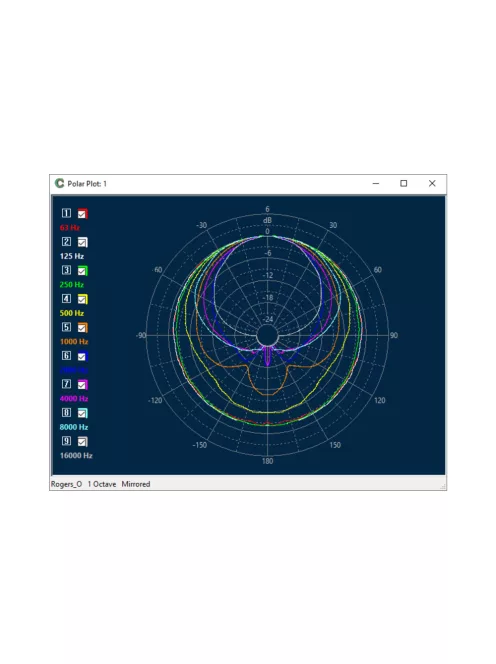Select the green 250 Hz label
Image resolution: width=496 pixels, height=664 pixels.
[72, 285]
